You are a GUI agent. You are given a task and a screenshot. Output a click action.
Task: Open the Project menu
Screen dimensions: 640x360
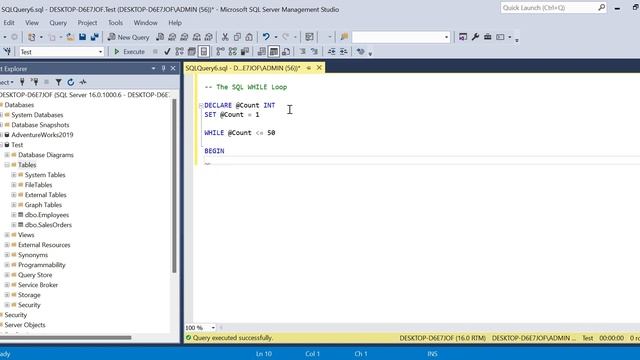(x=87, y=23)
